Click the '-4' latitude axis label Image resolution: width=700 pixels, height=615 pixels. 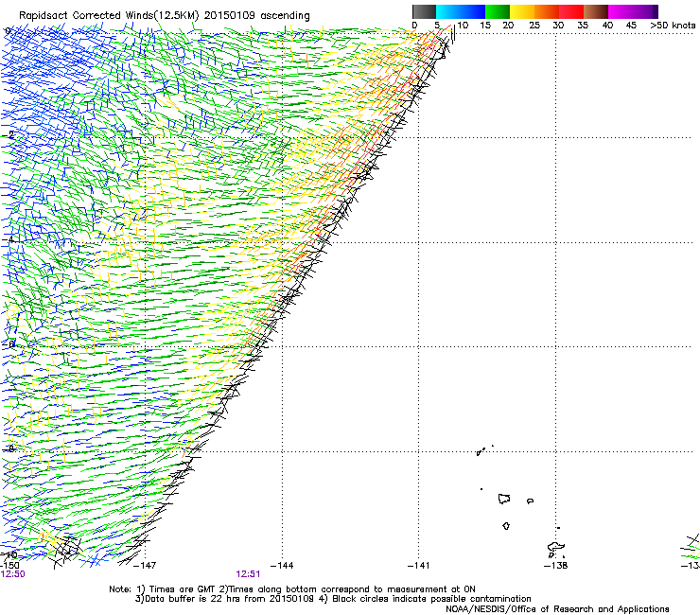(9, 239)
